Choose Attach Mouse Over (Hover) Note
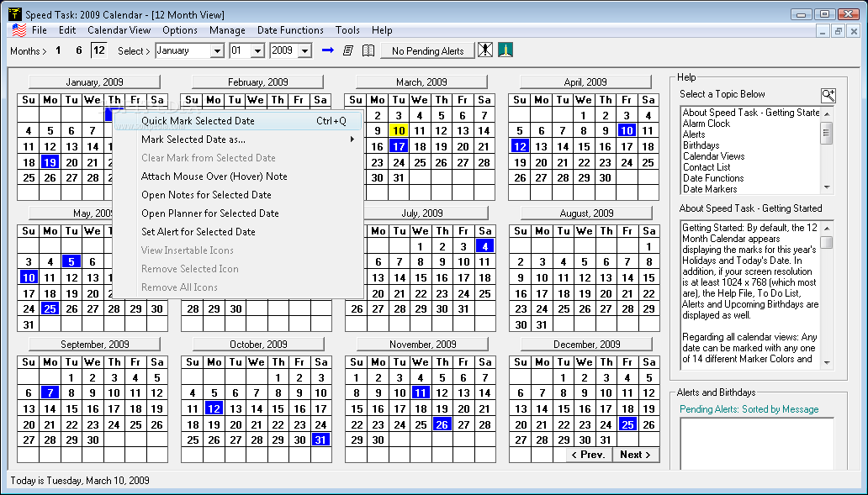The width and height of the screenshot is (868, 495). (238, 176)
